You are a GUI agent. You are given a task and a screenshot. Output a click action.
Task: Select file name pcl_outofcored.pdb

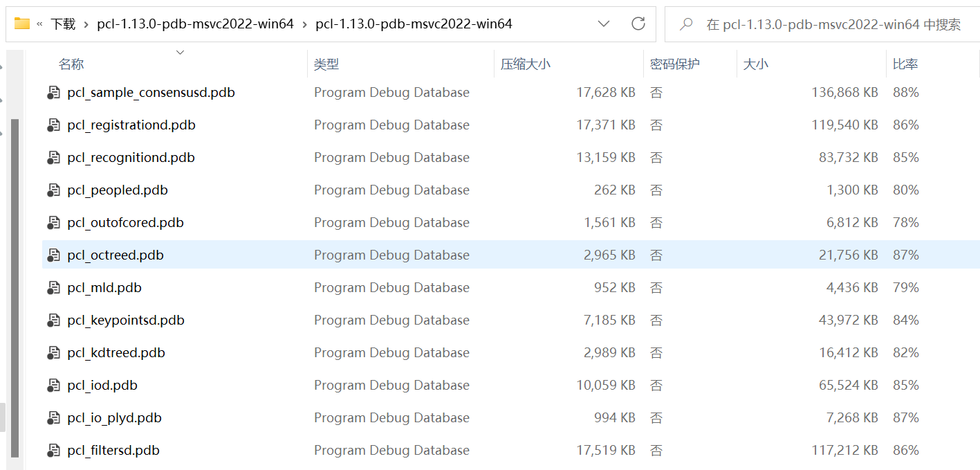coord(125,223)
